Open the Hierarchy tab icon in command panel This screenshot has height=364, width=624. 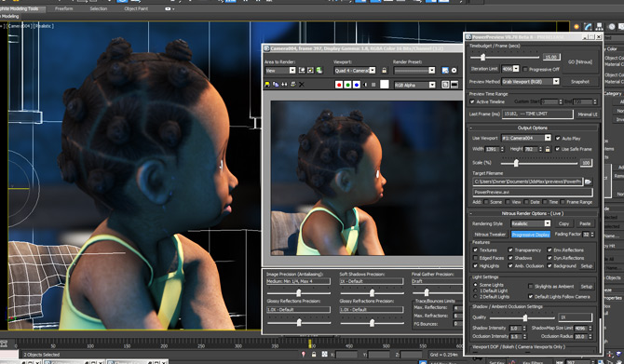coord(600,27)
